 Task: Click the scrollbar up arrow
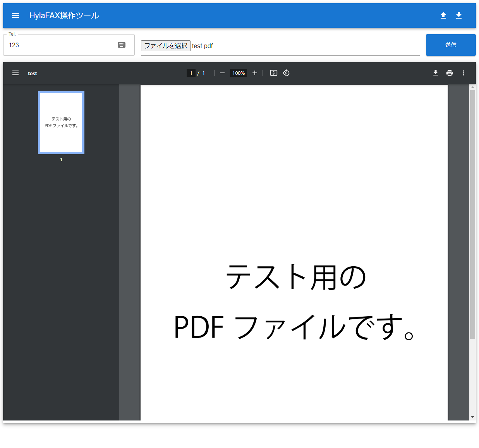(472, 87)
